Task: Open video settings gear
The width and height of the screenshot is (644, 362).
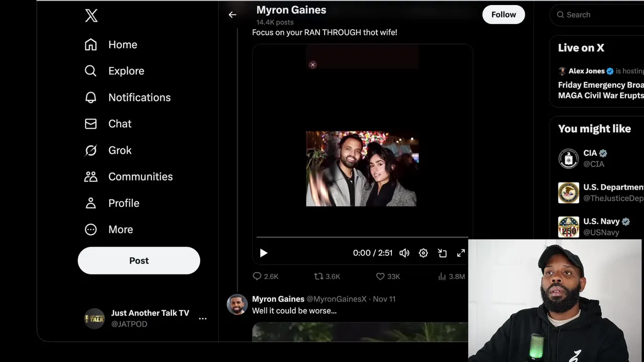Action: (x=424, y=253)
